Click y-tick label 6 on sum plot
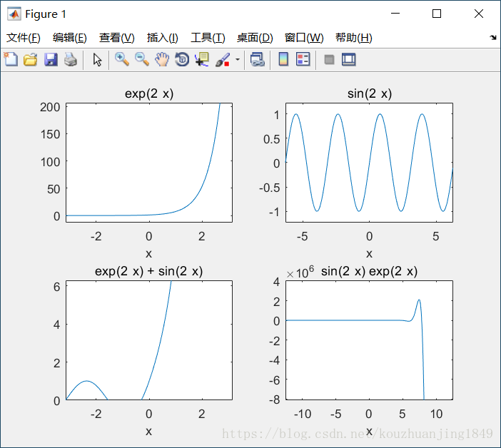 tap(56, 287)
